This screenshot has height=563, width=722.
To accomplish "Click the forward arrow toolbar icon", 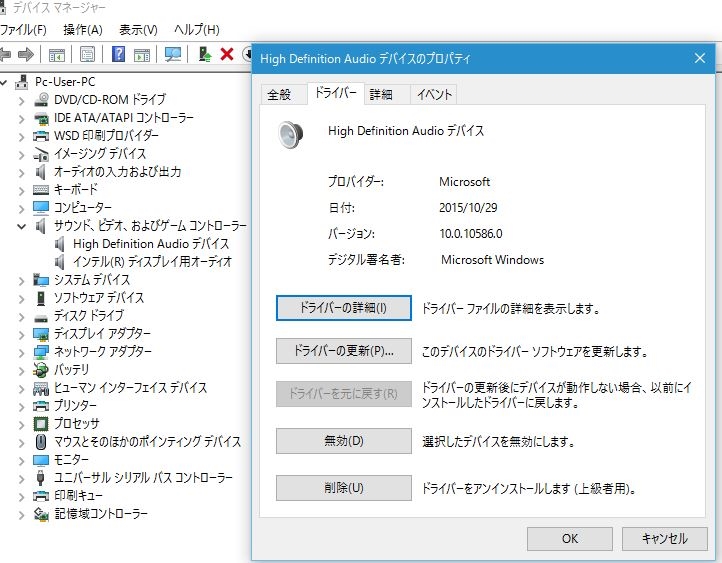I will tap(26, 55).
